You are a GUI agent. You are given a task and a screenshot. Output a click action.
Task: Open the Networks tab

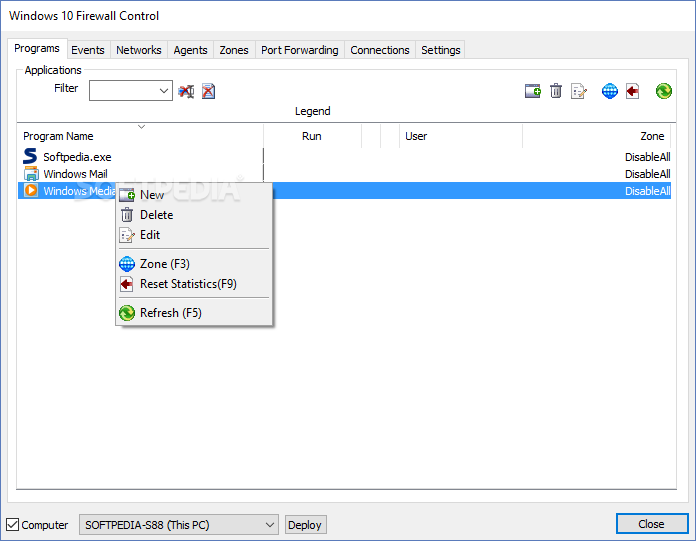(x=139, y=50)
